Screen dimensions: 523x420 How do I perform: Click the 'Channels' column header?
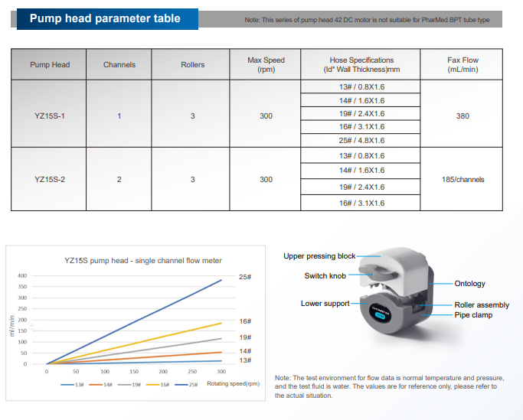pyautogui.click(x=119, y=65)
